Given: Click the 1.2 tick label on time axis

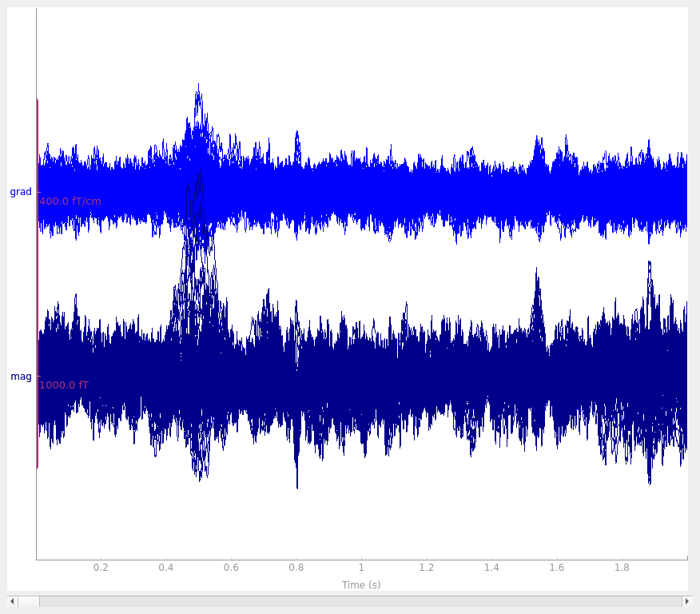Looking at the screenshot, I should pos(427,568).
